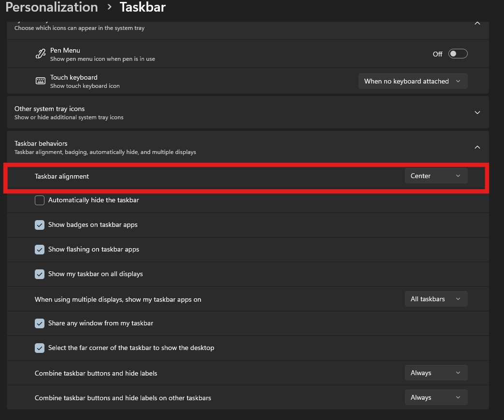Uncheck Show my taskbar on all displays
Image resolution: width=504 pixels, height=420 pixels.
point(40,274)
